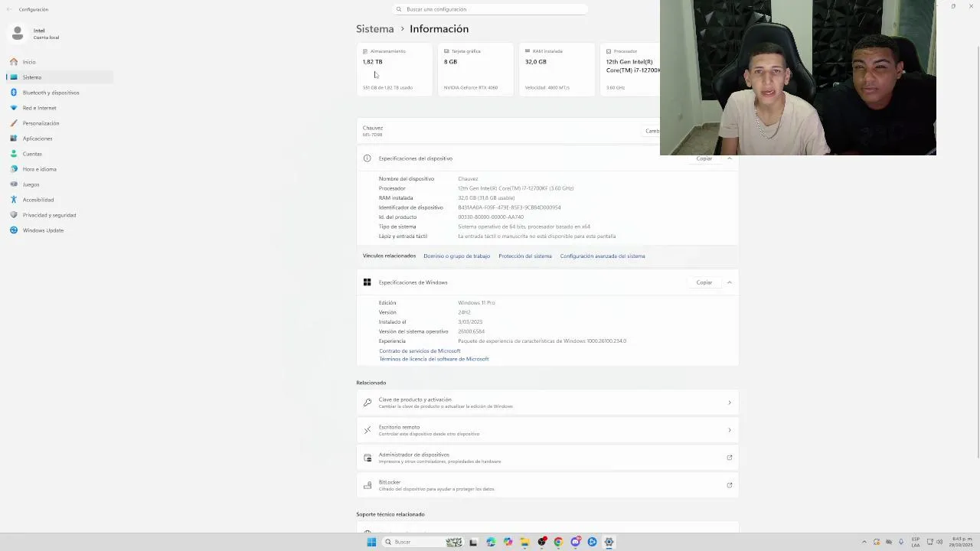Open the clock showing 8:43 p. m.
This screenshot has height=551, width=980.
point(962,542)
